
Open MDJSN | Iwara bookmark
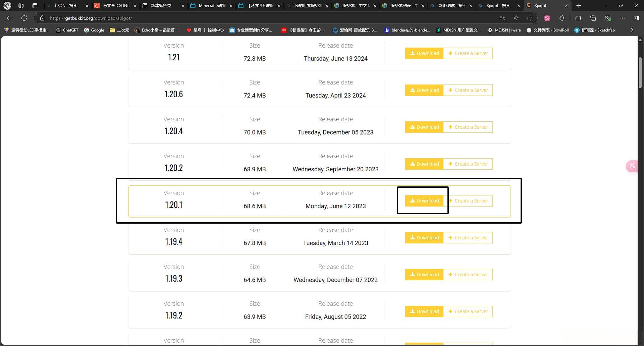point(504,30)
